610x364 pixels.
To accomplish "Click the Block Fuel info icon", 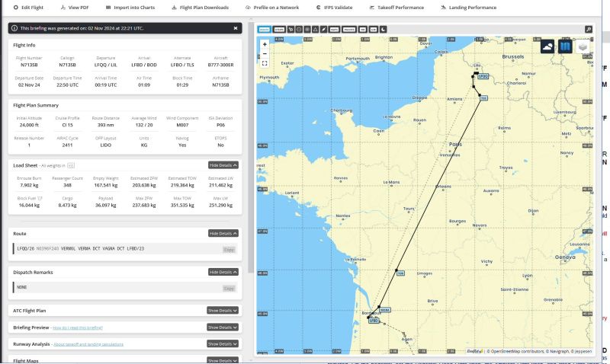I will (x=40, y=198).
